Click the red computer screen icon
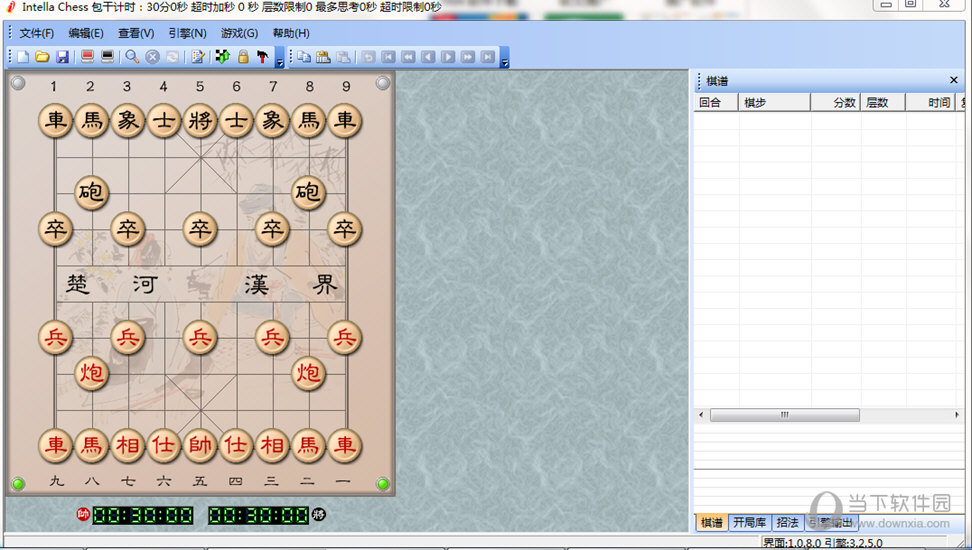Viewport: 972px width, 550px height. point(87,57)
